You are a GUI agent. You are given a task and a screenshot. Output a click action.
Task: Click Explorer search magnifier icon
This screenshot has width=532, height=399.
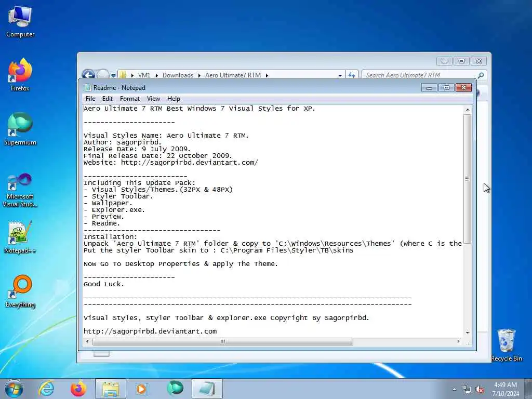point(481,75)
